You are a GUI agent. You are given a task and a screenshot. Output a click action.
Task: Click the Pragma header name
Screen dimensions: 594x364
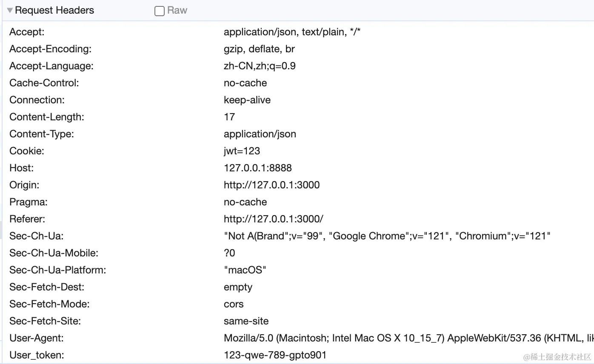[x=29, y=202]
